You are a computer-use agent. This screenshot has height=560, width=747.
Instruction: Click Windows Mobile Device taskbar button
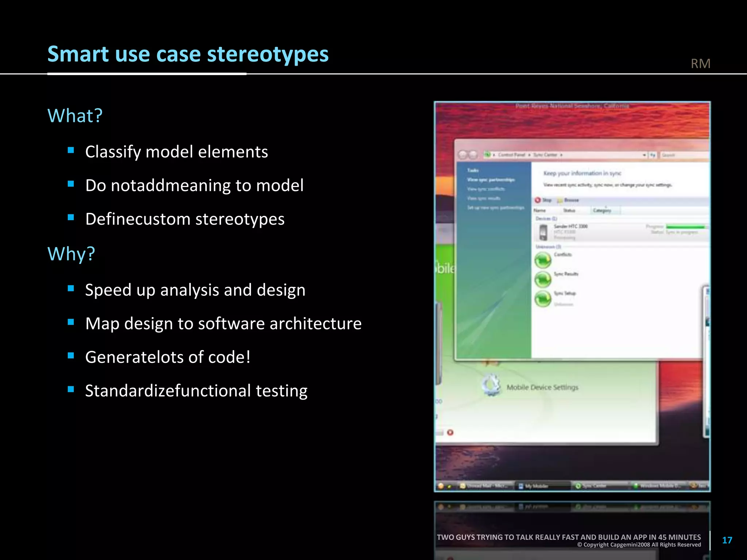[x=659, y=486]
